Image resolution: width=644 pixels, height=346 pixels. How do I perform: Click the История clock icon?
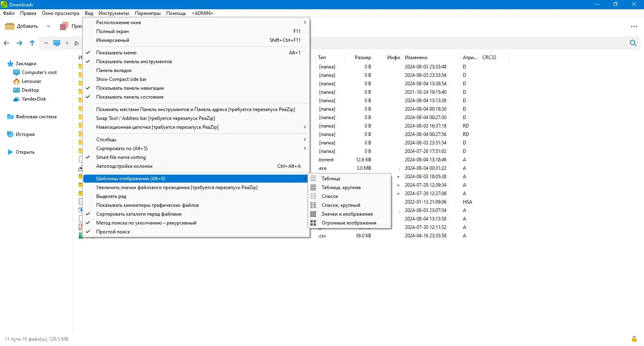10,134
